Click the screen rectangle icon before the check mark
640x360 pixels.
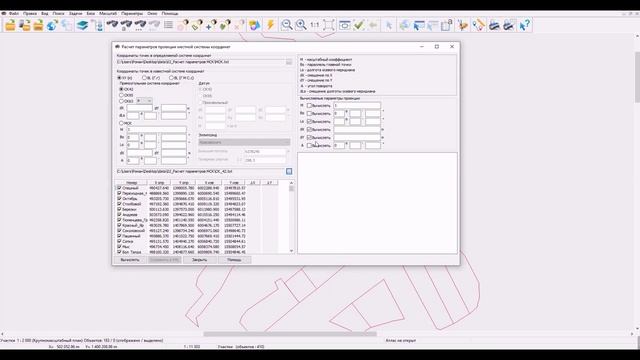click(x=344, y=25)
